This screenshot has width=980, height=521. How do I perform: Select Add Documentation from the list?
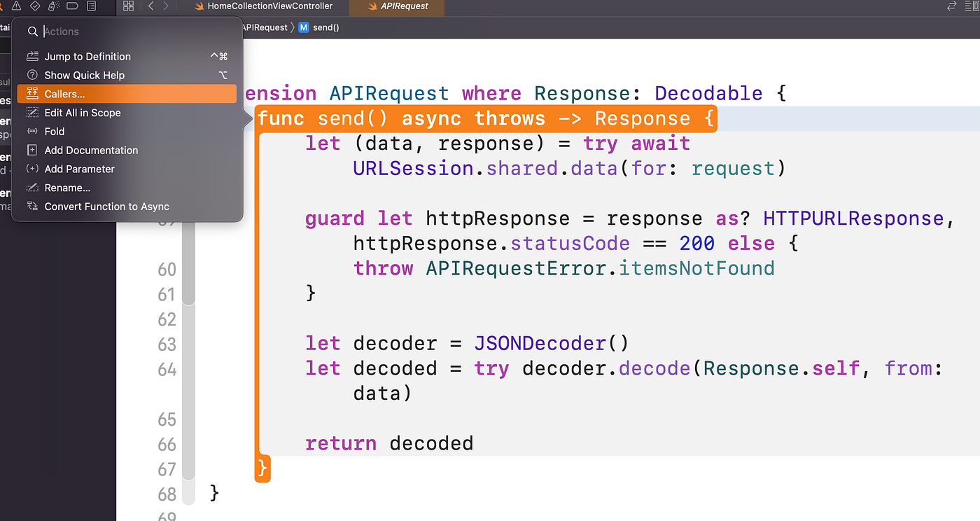coord(90,150)
